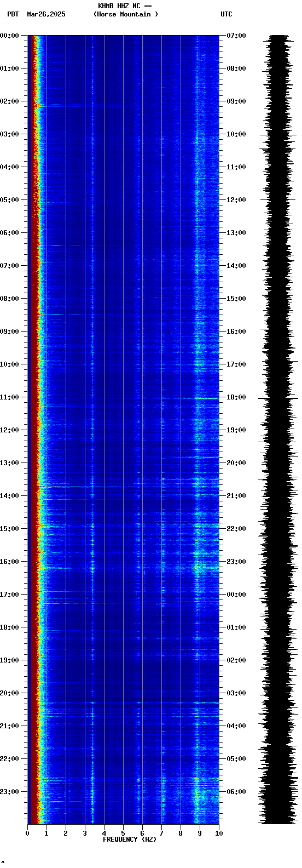Viewport: 302px width, 868px height.
Task: Click the PDT time label '14:00'
Action: pyautogui.click(x=10, y=496)
